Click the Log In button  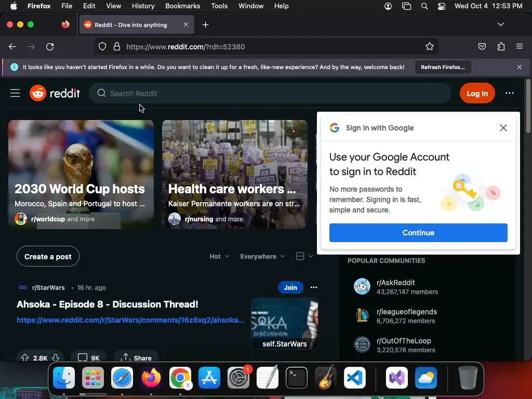tap(477, 94)
